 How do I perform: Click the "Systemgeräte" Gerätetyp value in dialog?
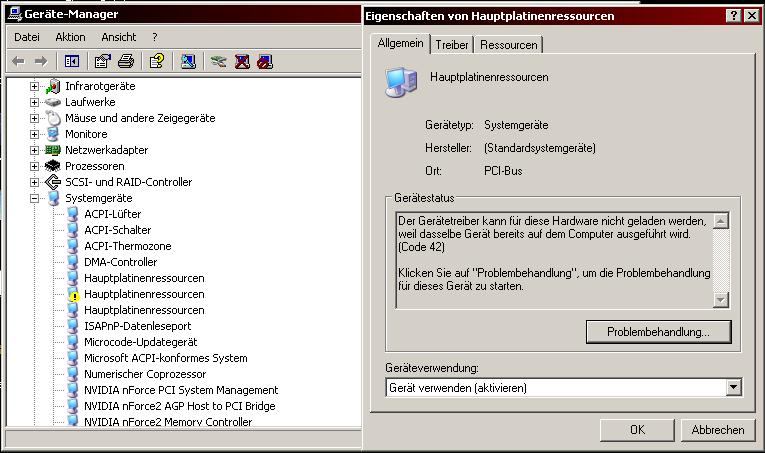pos(516,125)
